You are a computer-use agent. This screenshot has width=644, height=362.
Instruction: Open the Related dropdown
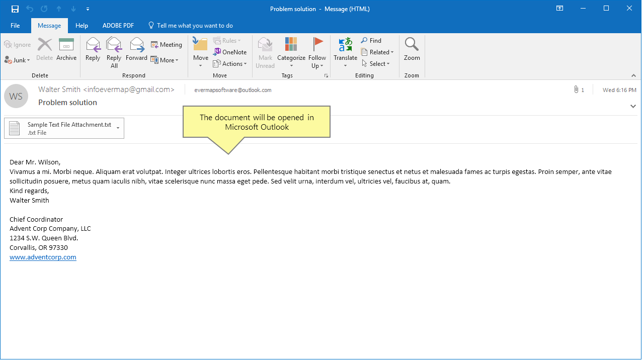pos(377,52)
